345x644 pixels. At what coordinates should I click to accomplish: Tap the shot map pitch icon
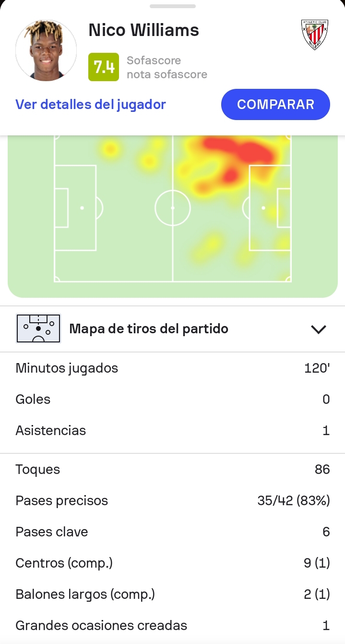[x=38, y=329]
